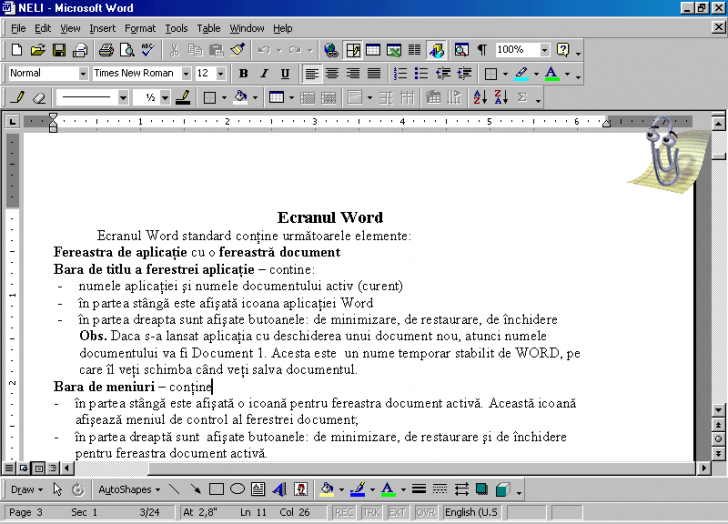This screenshot has width=728, height=524.
Task: Run the spelling and grammar check
Action: coord(148,50)
